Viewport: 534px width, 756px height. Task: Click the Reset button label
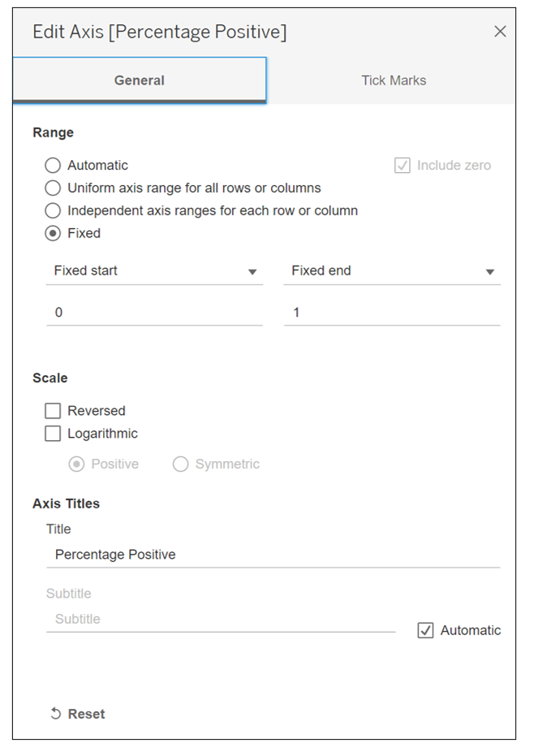86,714
